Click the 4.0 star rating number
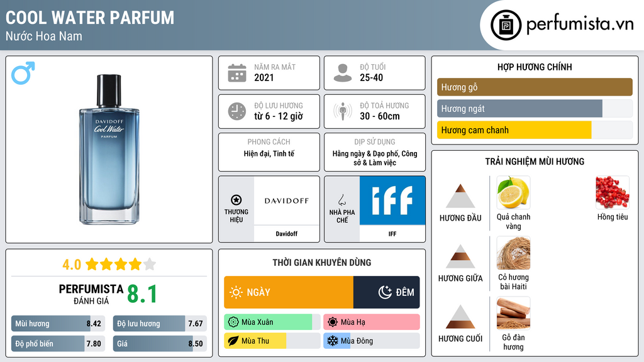The image size is (644, 362). point(72,265)
